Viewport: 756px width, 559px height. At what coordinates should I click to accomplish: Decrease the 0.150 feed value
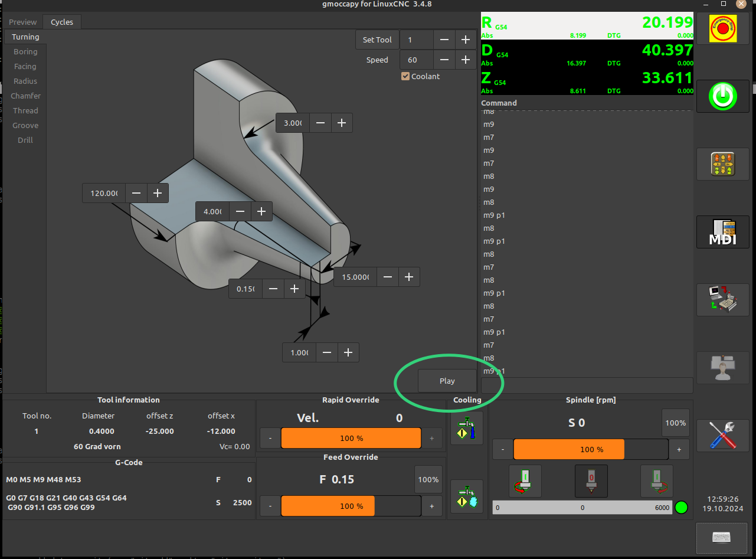pyautogui.click(x=273, y=289)
